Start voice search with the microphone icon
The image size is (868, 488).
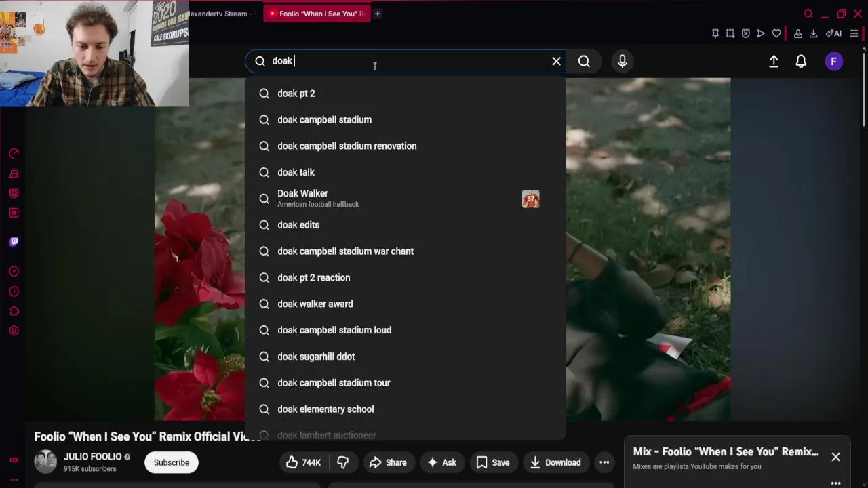tap(623, 61)
